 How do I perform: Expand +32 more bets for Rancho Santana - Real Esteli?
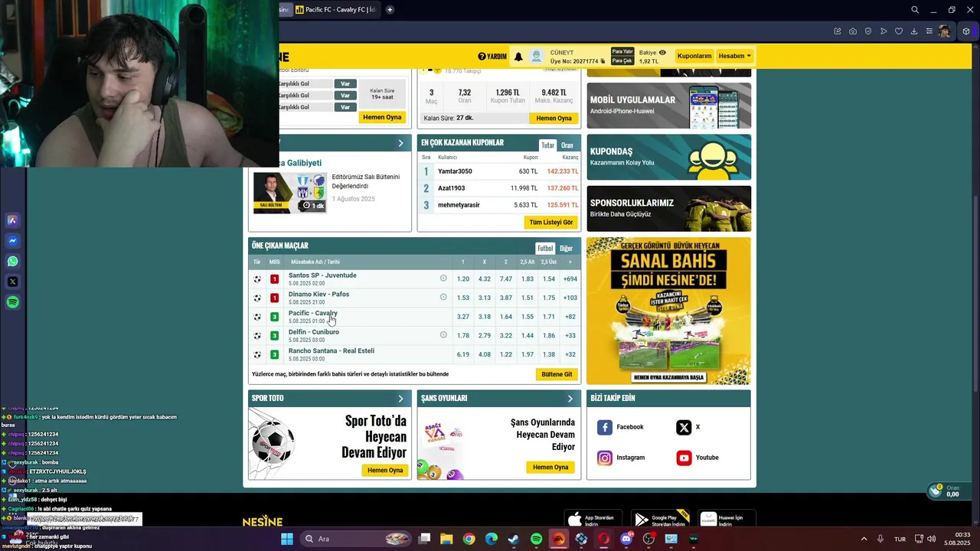tap(570, 354)
